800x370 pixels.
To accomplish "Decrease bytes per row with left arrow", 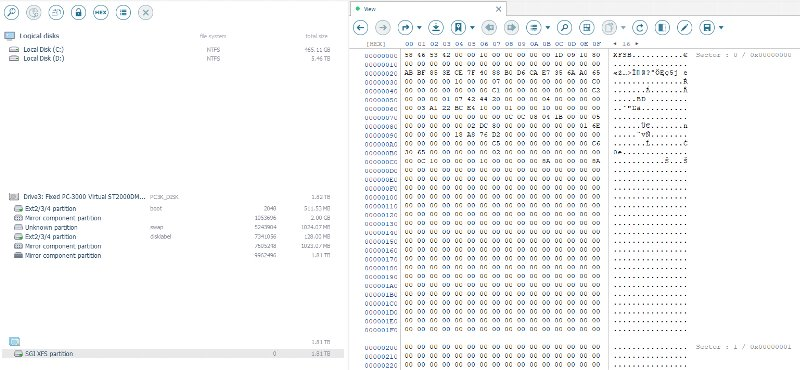I will click(615, 44).
